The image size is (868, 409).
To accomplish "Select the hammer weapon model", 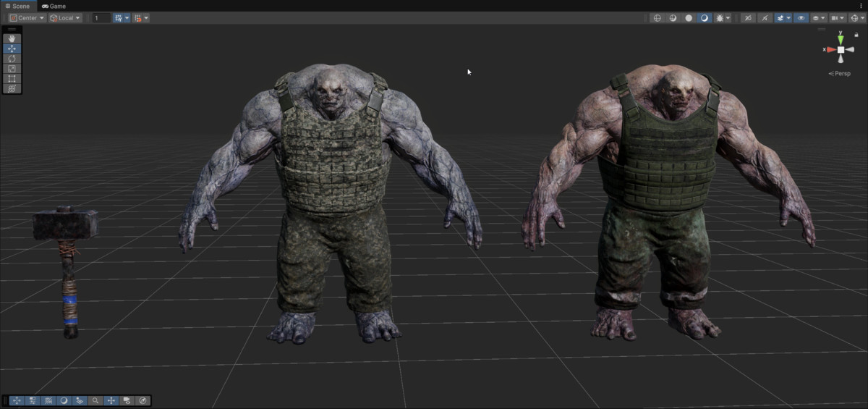I will (67, 271).
